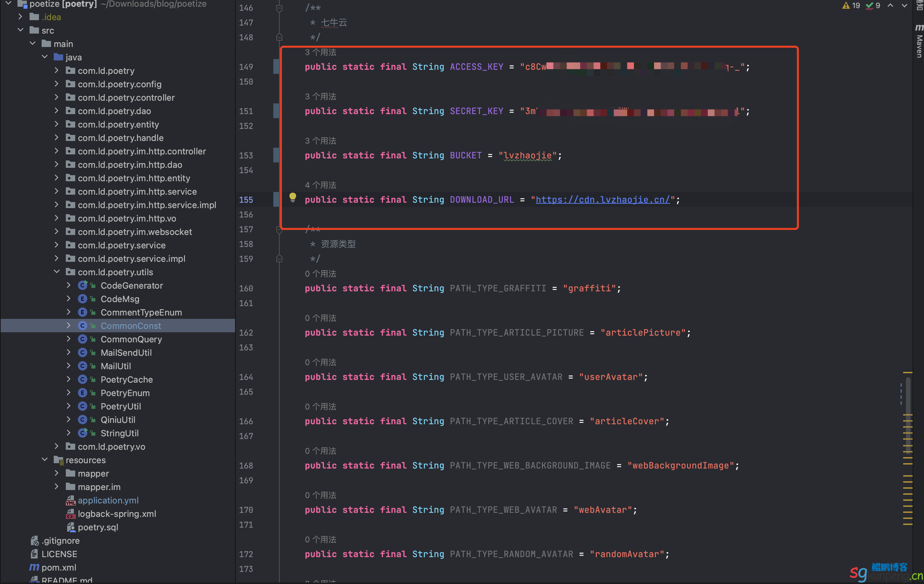The image size is (924, 584).
Task: Expand the CommonConst class node
Action: 69,325
